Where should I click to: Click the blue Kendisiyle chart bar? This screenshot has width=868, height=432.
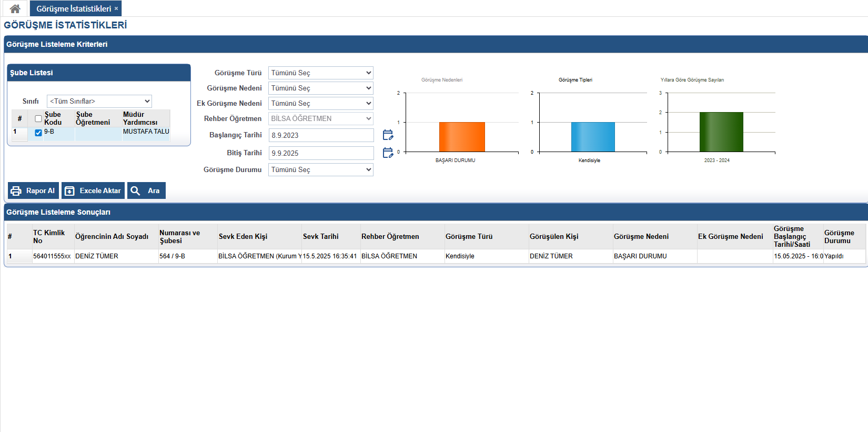[x=593, y=137]
